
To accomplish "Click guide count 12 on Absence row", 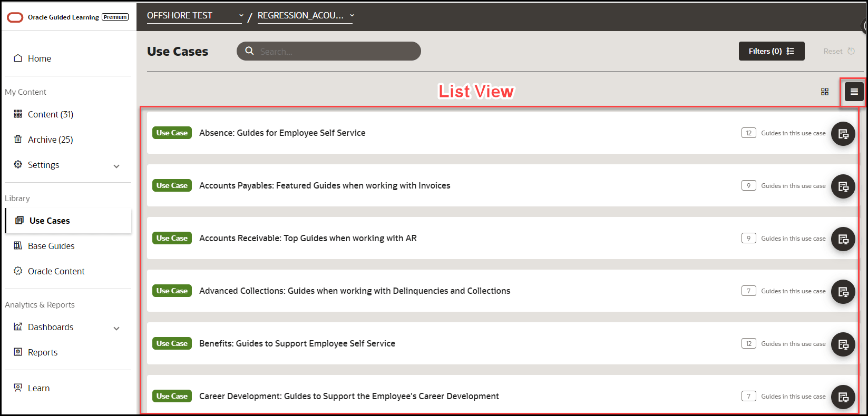I will pyautogui.click(x=748, y=133).
